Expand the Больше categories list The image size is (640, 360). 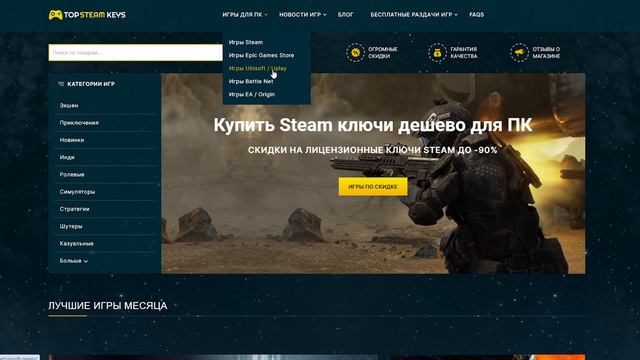click(74, 261)
